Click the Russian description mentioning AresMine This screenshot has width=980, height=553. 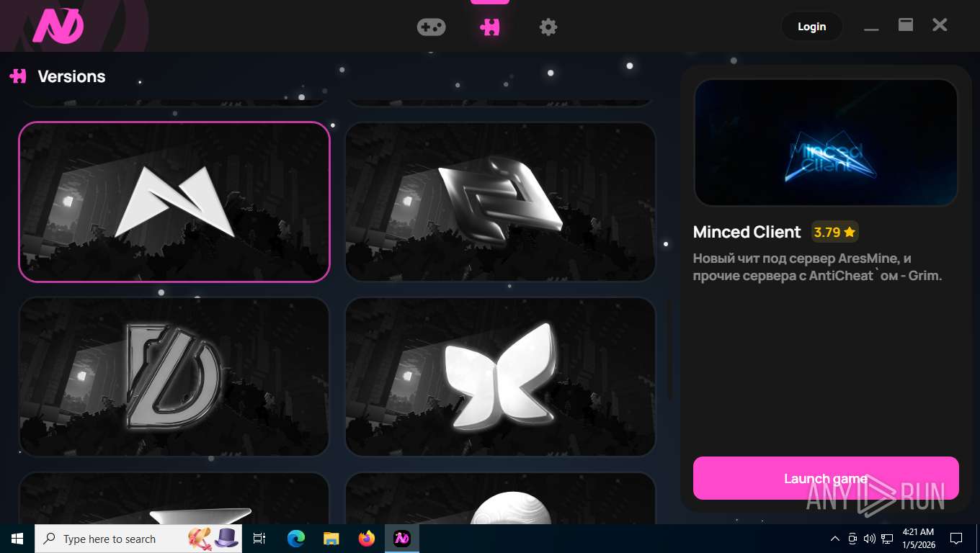[817, 267]
